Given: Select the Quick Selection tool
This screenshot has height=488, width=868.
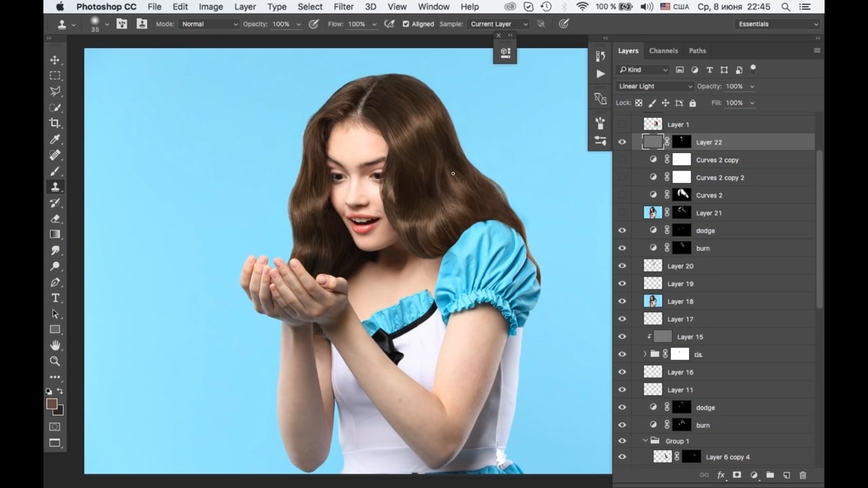Looking at the screenshot, I should [55, 107].
